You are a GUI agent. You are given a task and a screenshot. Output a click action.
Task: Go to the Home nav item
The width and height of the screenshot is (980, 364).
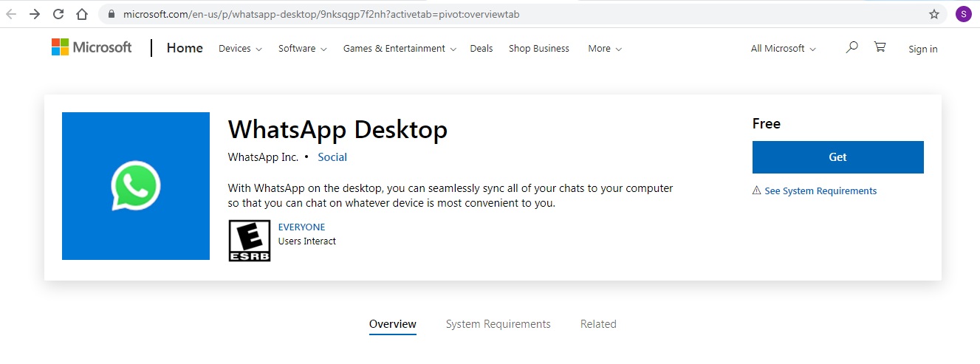pyautogui.click(x=185, y=48)
